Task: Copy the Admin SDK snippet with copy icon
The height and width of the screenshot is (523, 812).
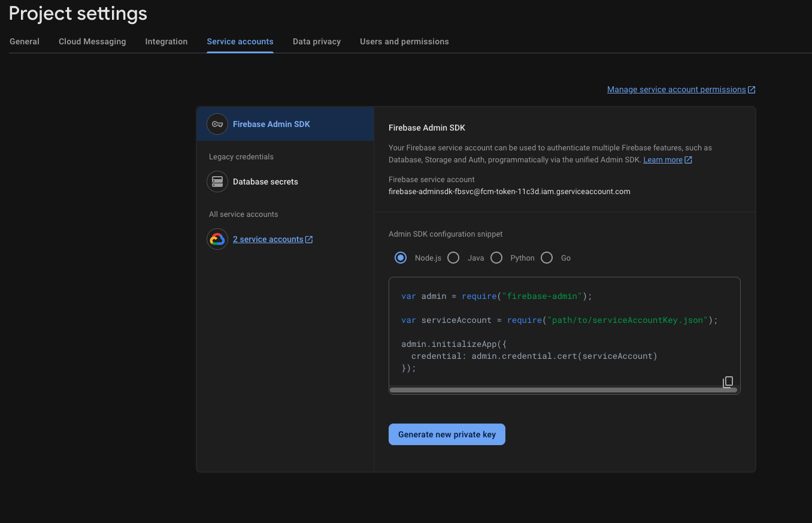Action: pos(728,382)
